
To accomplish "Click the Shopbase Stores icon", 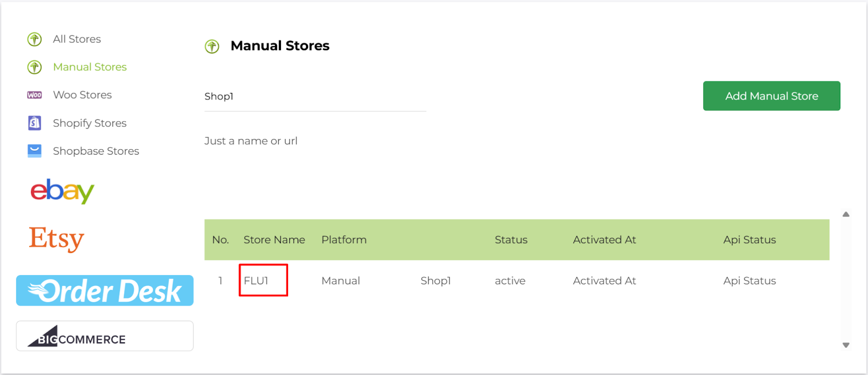I will coord(35,151).
